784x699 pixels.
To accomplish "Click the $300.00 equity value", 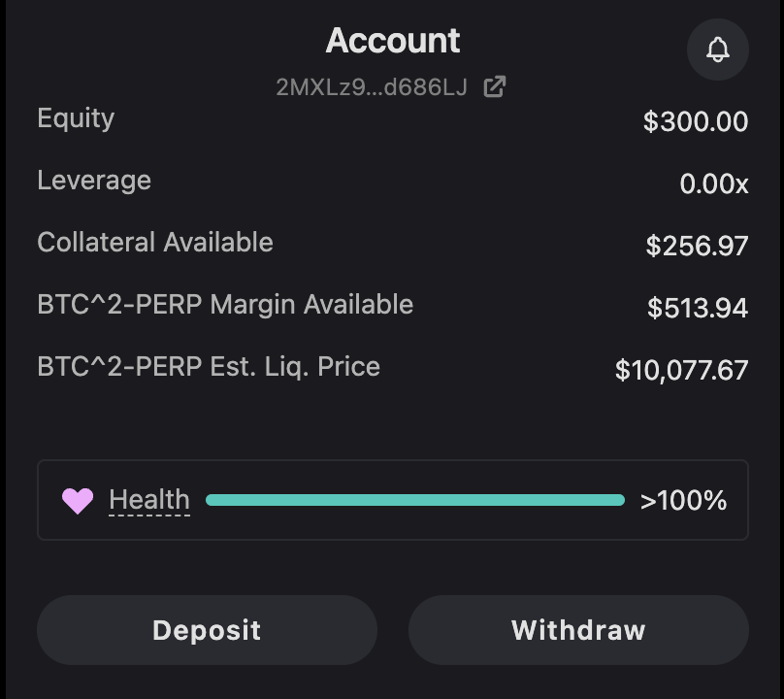I will (696, 121).
